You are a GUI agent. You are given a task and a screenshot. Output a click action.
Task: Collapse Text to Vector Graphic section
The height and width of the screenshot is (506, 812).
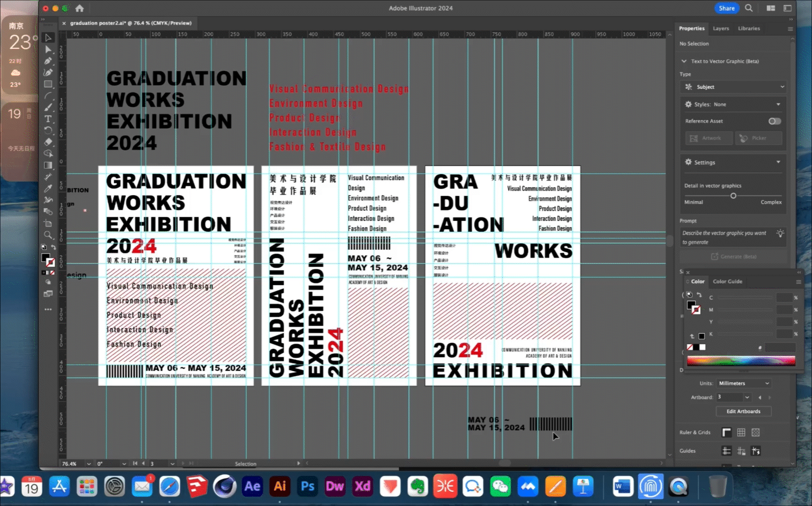684,61
